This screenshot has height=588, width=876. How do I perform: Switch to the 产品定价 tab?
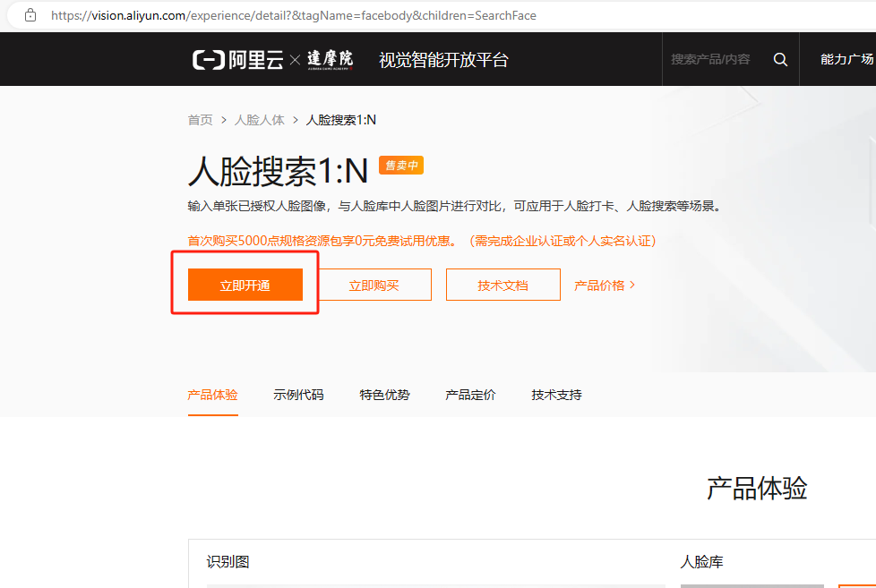coord(470,395)
